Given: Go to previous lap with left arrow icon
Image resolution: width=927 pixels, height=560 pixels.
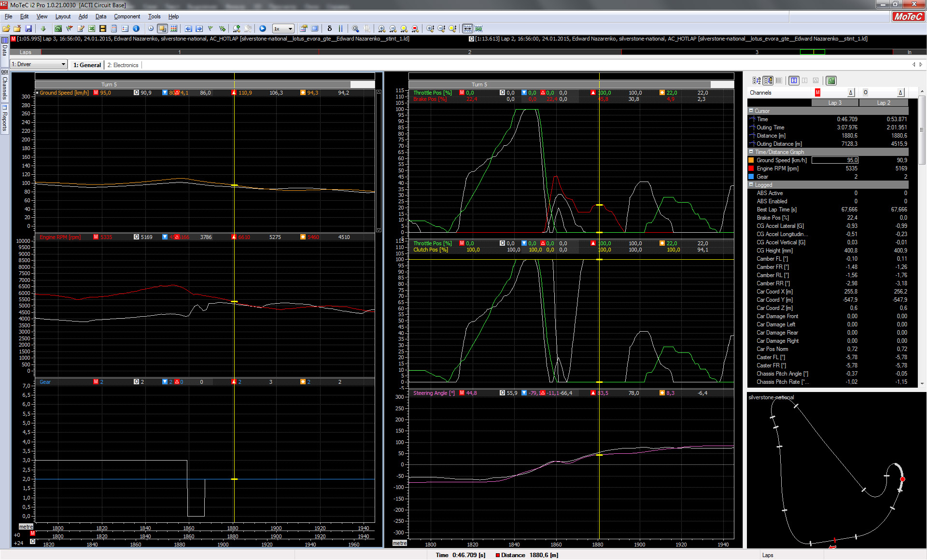Looking at the screenshot, I should click(x=188, y=28).
